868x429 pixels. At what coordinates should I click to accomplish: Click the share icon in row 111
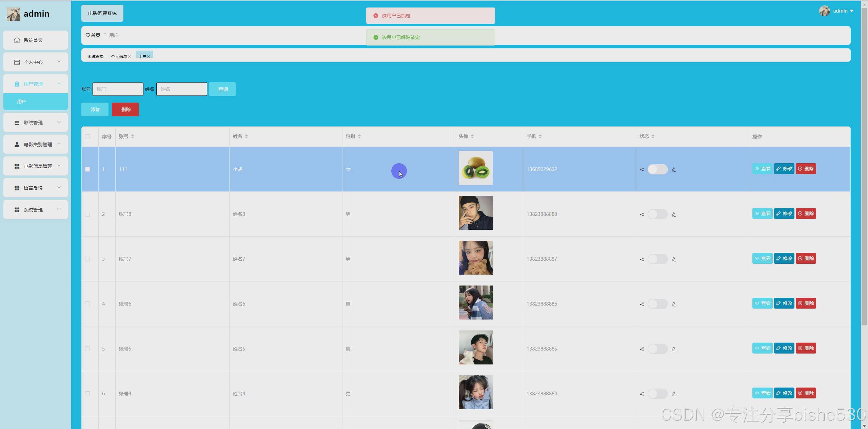[642, 170]
